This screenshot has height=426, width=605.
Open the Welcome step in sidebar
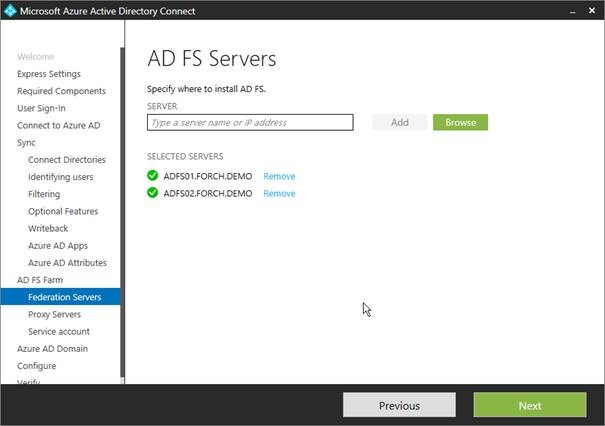point(35,57)
